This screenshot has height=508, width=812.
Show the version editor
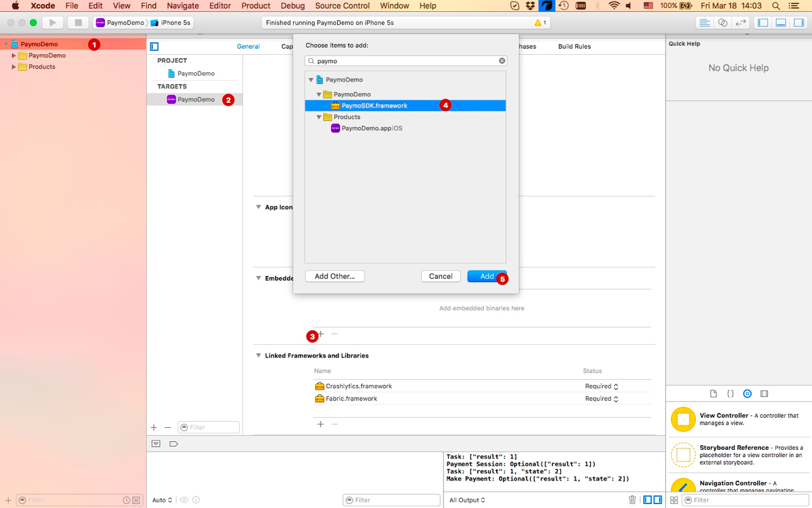coord(741,23)
